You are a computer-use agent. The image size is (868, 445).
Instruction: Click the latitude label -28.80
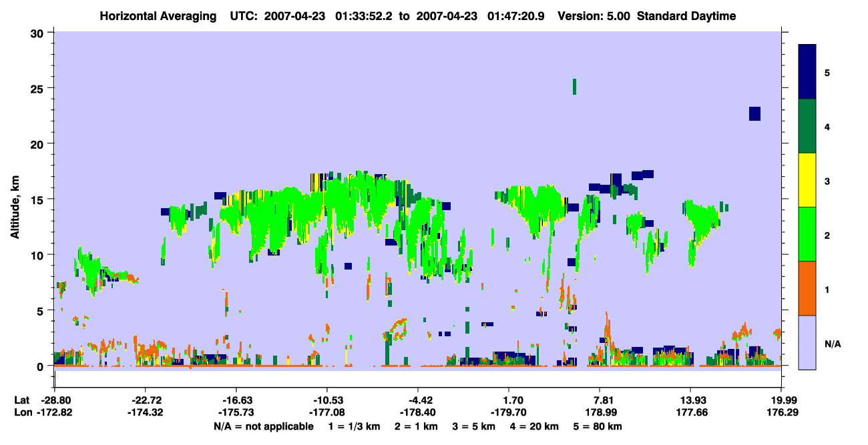(55, 400)
